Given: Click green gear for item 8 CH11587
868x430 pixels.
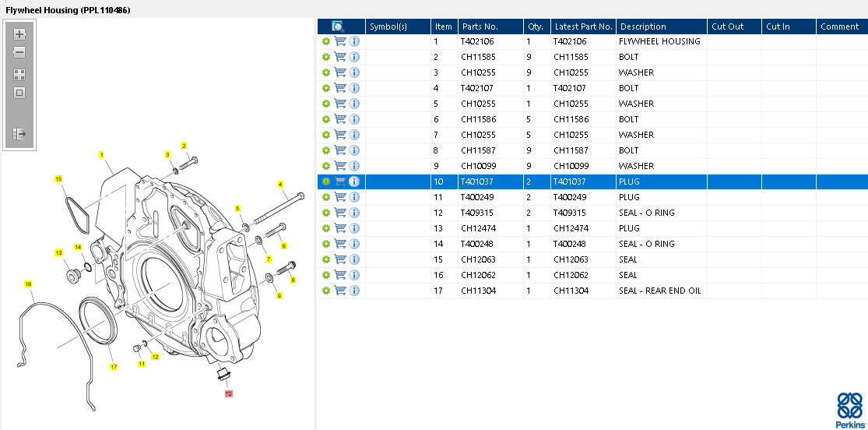Looking at the screenshot, I should click(x=326, y=150).
